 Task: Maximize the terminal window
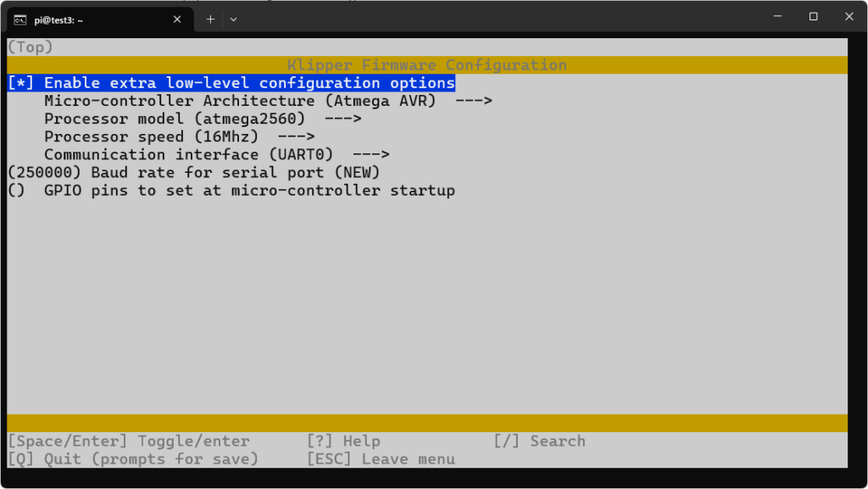(813, 16)
